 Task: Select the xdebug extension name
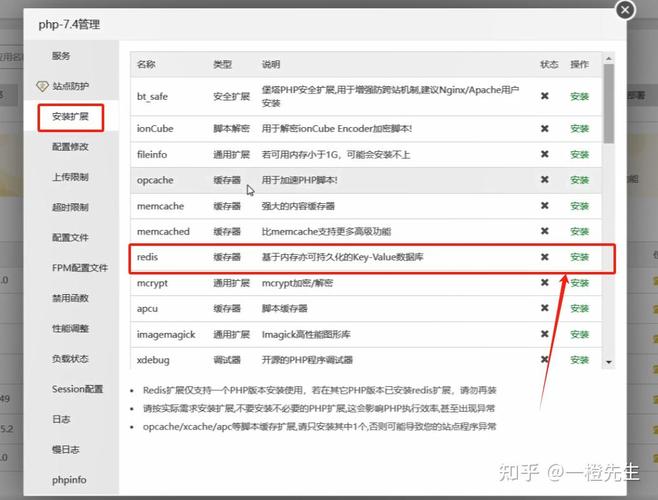153,360
